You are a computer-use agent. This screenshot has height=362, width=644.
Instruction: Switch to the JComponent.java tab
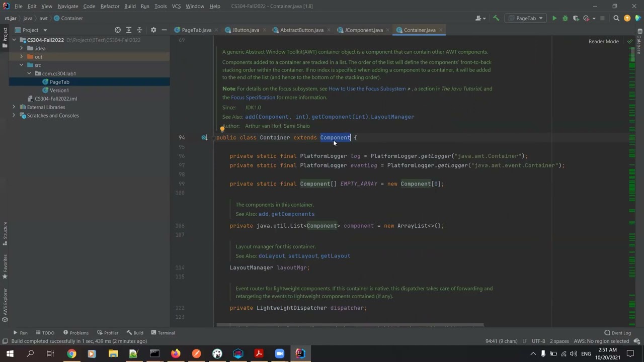point(360,30)
